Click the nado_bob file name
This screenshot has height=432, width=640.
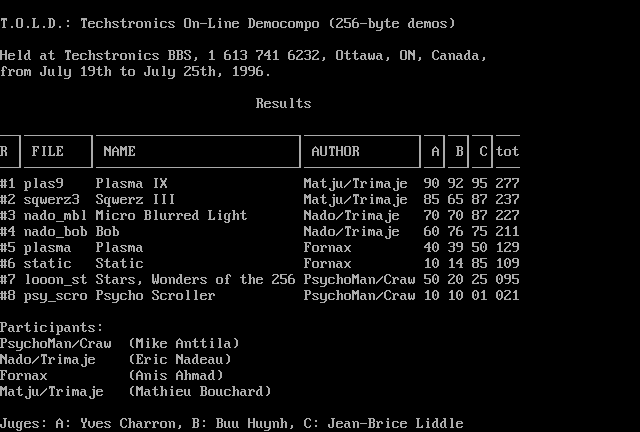point(55,232)
